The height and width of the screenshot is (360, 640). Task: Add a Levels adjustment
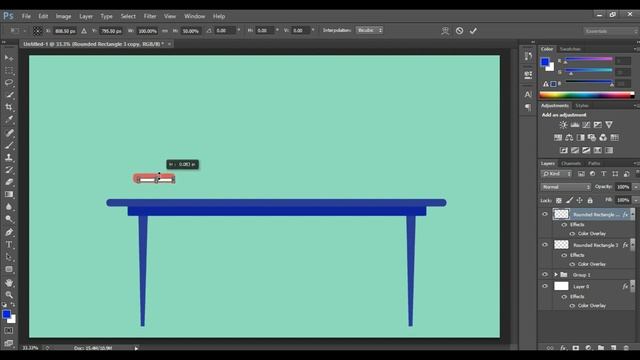tap(575, 125)
